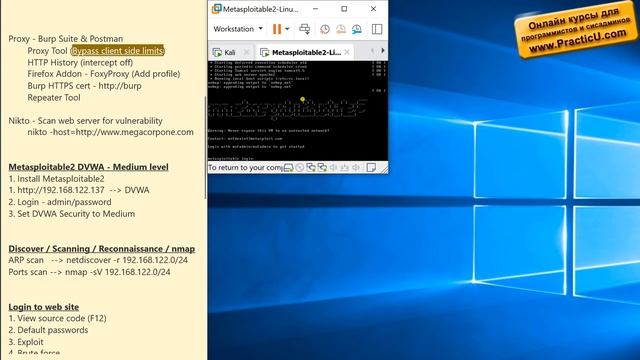
Task: Close the Kali tab
Action: point(247,52)
